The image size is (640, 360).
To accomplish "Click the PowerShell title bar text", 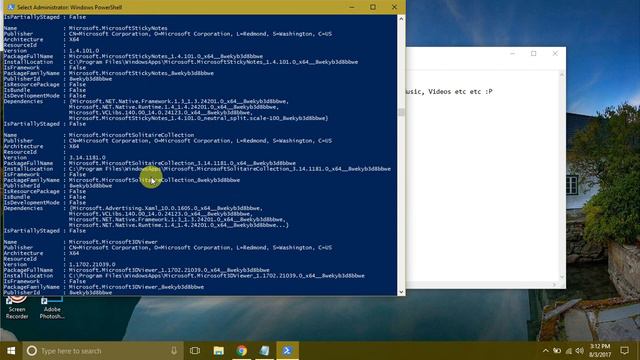I will pyautogui.click(x=69, y=7).
